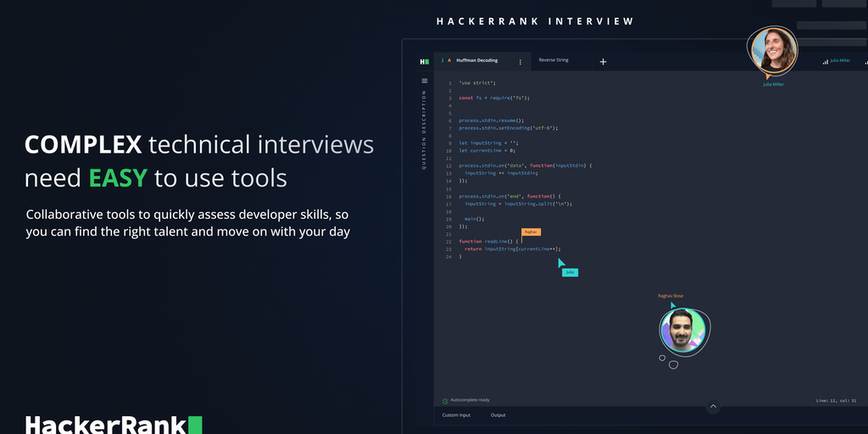Screen dimensions: 868x434
Task: Click the Autocomplete ready status text
Action: click(x=470, y=400)
